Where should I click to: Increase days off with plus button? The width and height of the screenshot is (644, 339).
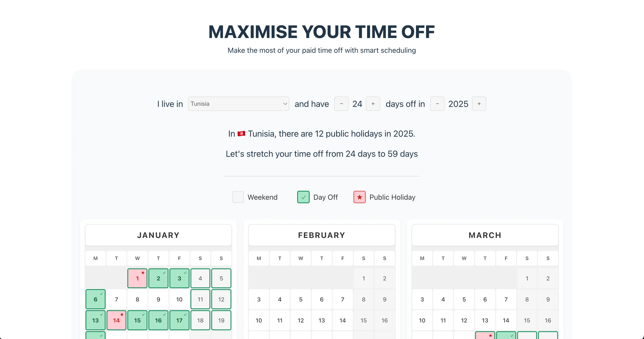[x=373, y=104]
